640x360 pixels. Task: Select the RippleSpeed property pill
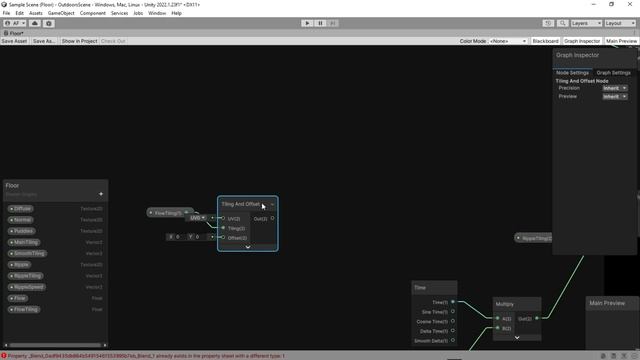click(27, 287)
